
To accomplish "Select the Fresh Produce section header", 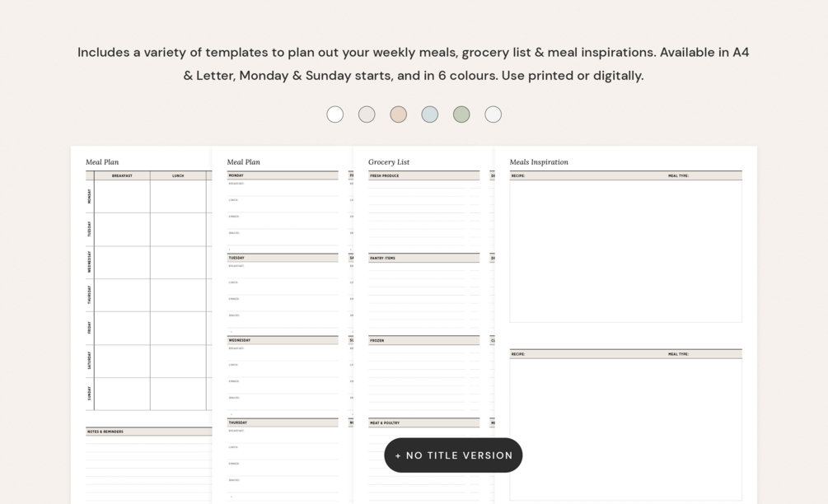I will point(385,175).
